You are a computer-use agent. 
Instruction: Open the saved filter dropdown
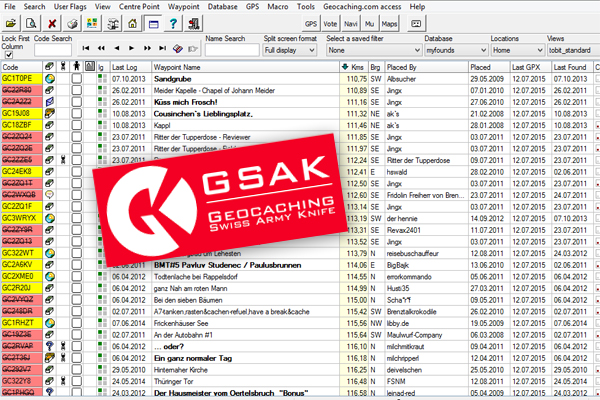[374, 50]
